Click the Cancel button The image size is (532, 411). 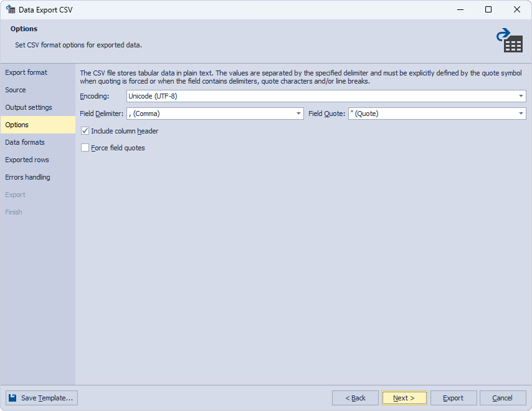pos(503,398)
